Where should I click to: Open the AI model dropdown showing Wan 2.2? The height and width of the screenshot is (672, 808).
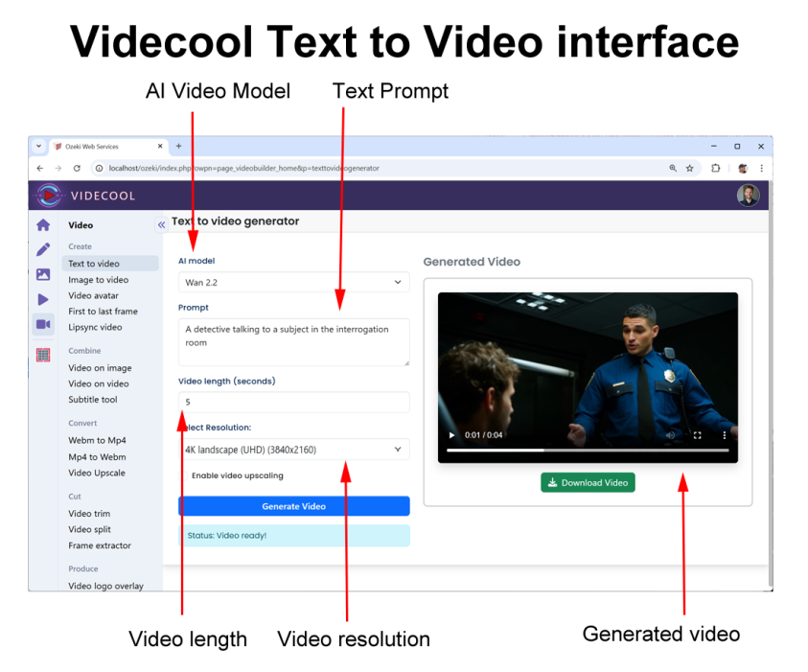293,283
